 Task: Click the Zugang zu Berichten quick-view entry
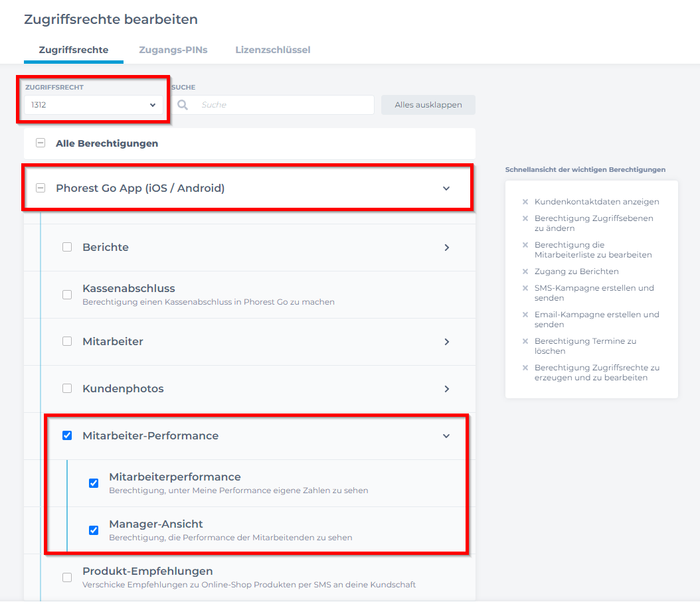pos(576,271)
